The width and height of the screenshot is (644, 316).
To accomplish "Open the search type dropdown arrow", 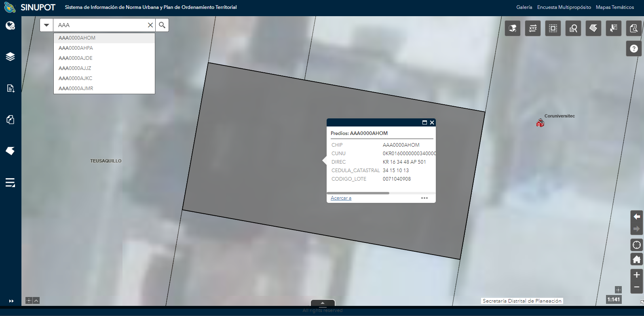I will tap(46, 25).
